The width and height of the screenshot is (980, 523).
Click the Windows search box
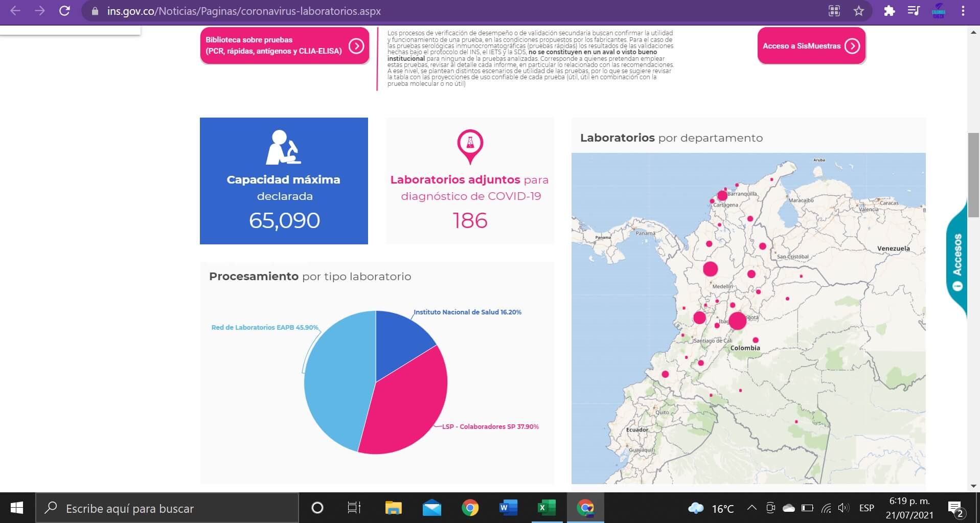pos(167,508)
